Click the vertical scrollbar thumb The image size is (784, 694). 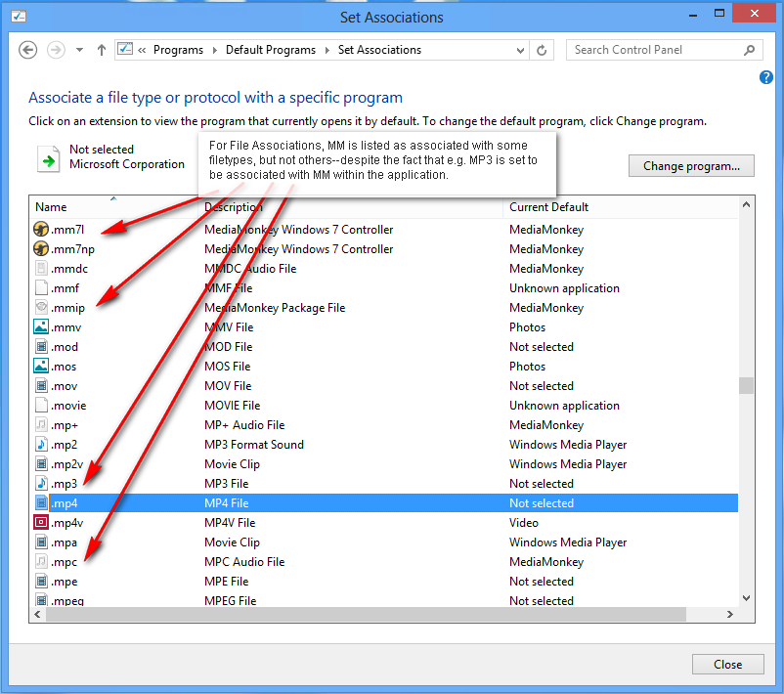tap(746, 385)
